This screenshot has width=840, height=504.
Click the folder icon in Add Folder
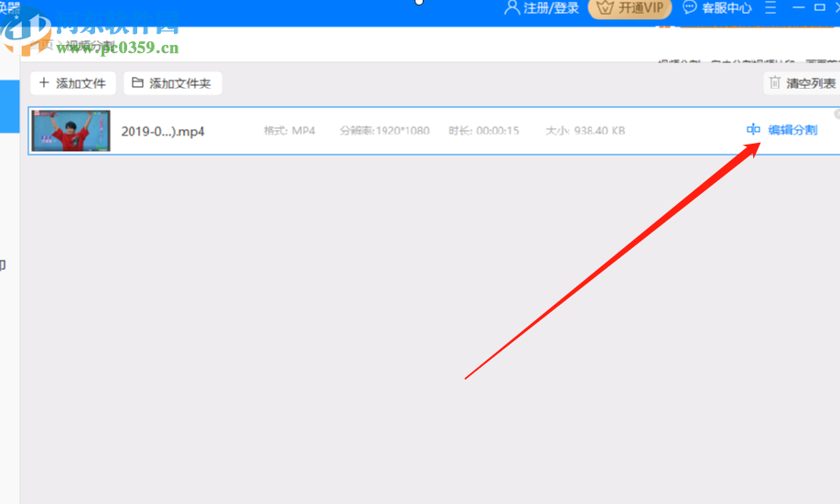tap(137, 82)
